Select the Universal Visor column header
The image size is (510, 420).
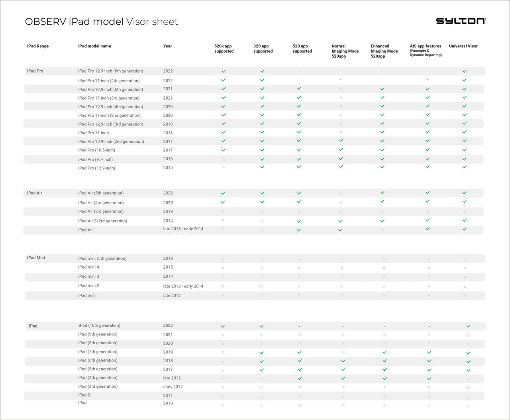point(463,46)
